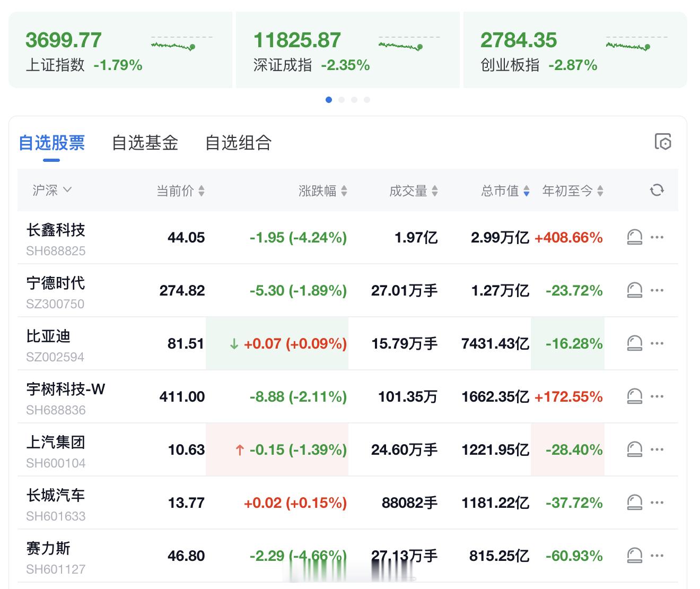
Task: Go to the third index carousel page dot
Action: pyautogui.click(x=354, y=100)
